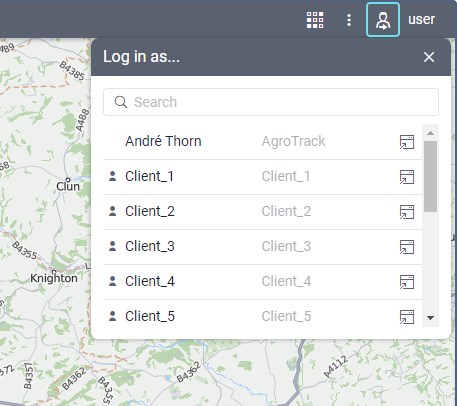Click the scrollbar down arrow
The height and width of the screenshot is (406, 457).
(430, 318)
